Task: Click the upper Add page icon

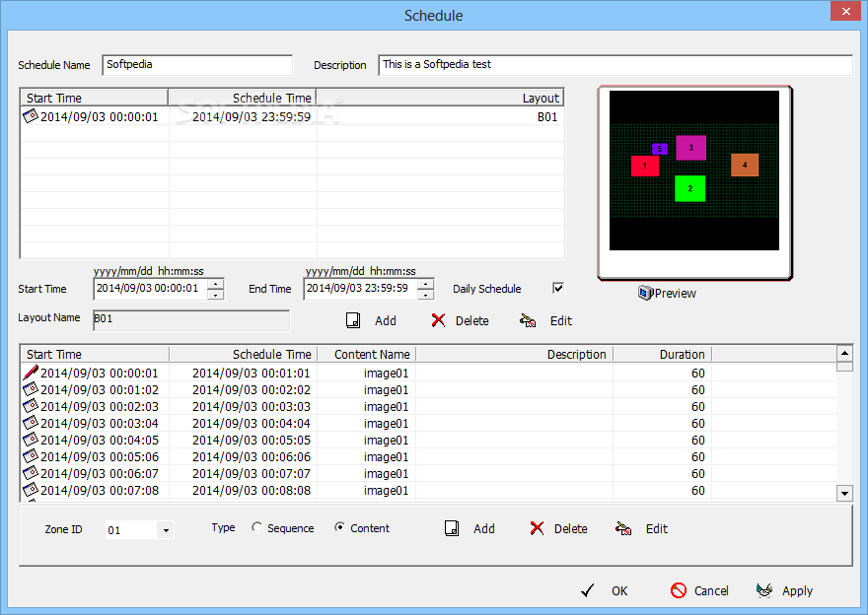Action: coord(353,320)
